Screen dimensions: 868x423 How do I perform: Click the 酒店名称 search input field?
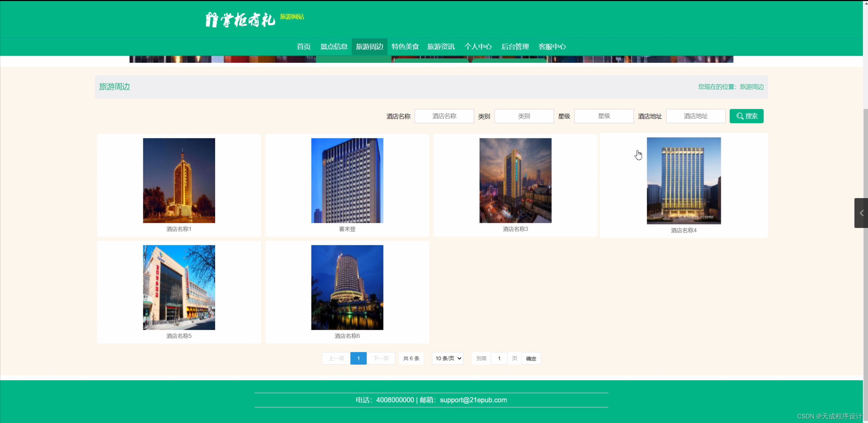coord(444,116)
